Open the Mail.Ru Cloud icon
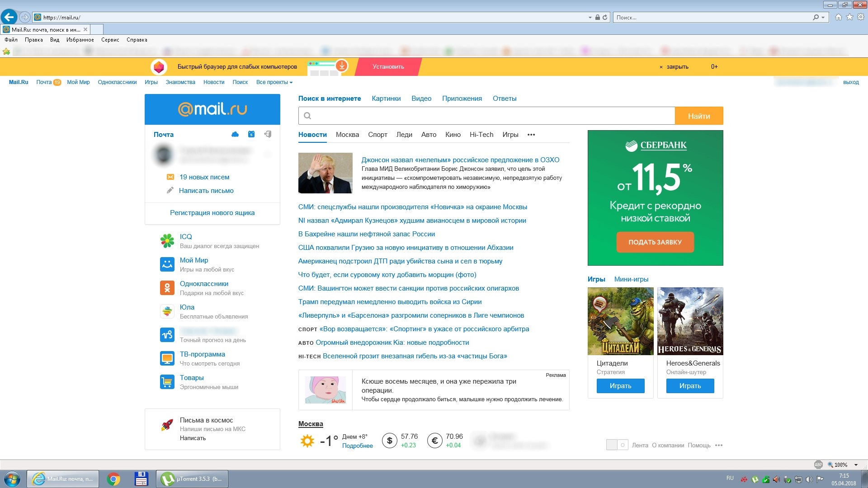This screenshot has width=868, height=488. pyautogui.click(x=235, y=134)
